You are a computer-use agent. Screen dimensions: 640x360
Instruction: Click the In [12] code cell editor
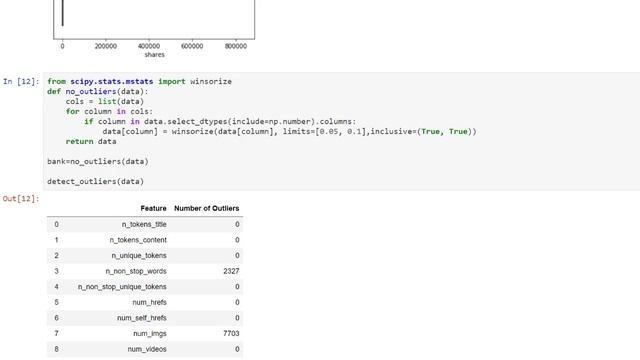341,131
